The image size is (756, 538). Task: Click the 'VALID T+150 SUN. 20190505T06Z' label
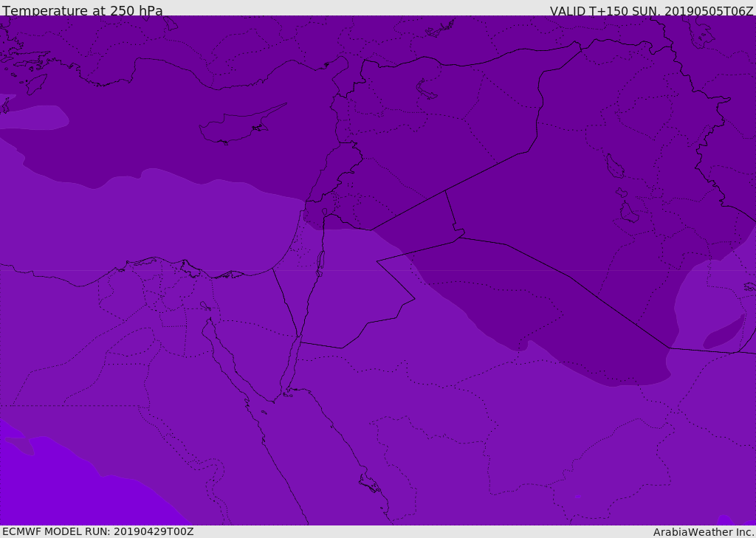(651, 11)
